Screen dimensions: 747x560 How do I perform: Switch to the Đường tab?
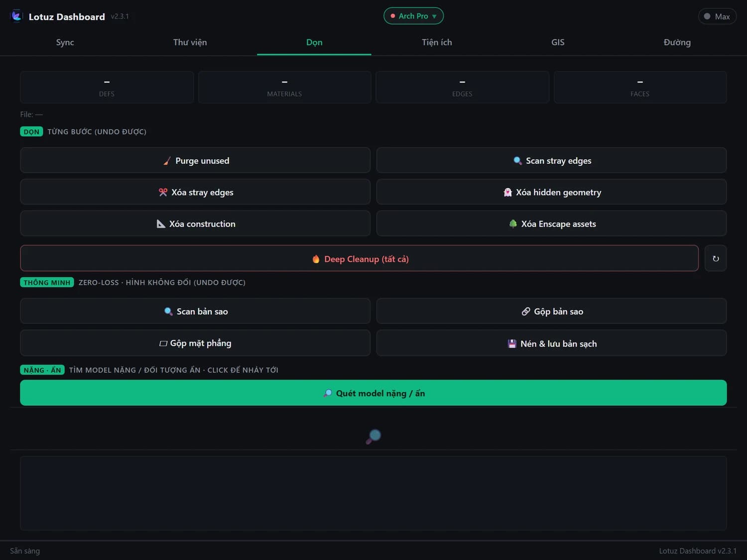click(x=677, y=42)
